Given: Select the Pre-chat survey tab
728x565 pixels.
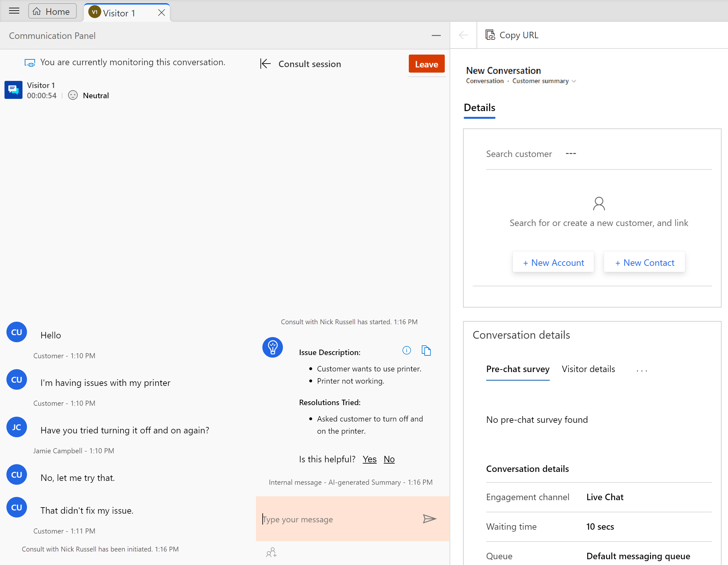Looking at the screenshot, I should click(518, 369).
